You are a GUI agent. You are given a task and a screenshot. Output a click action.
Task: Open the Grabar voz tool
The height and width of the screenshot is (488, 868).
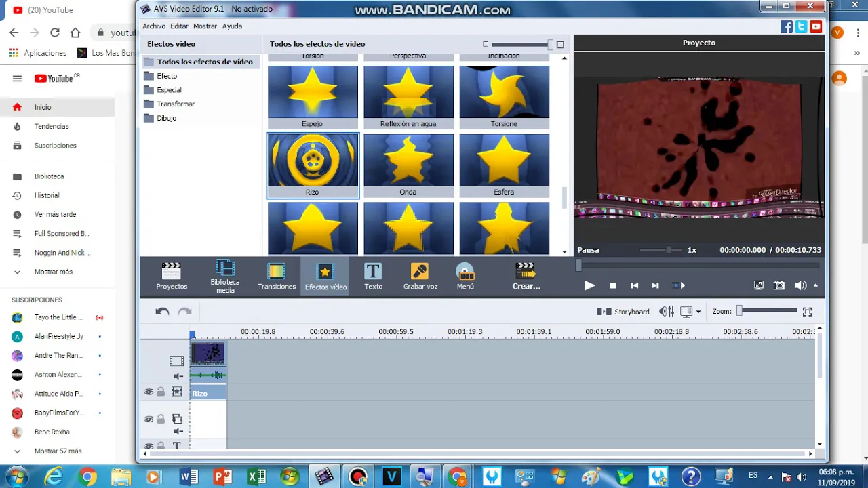(x=420, y=276)
